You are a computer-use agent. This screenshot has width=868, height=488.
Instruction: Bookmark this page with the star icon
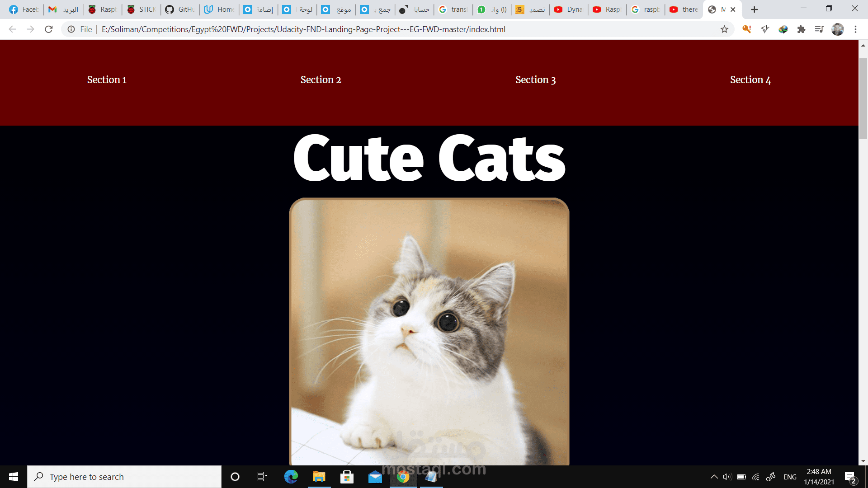click(x=724, y=29)
